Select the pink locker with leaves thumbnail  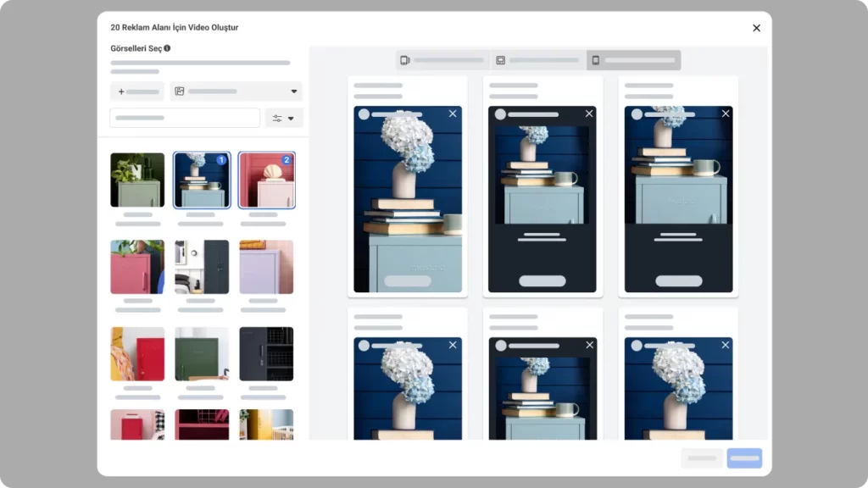point(137,267)
